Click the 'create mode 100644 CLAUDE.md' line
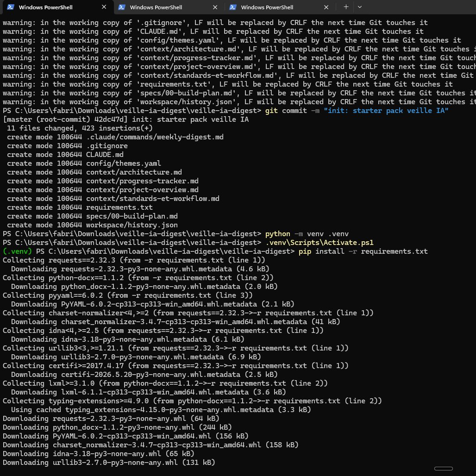The width and height of the screenshot is (476, 476). pyautogui.click(x=65, y=155)
